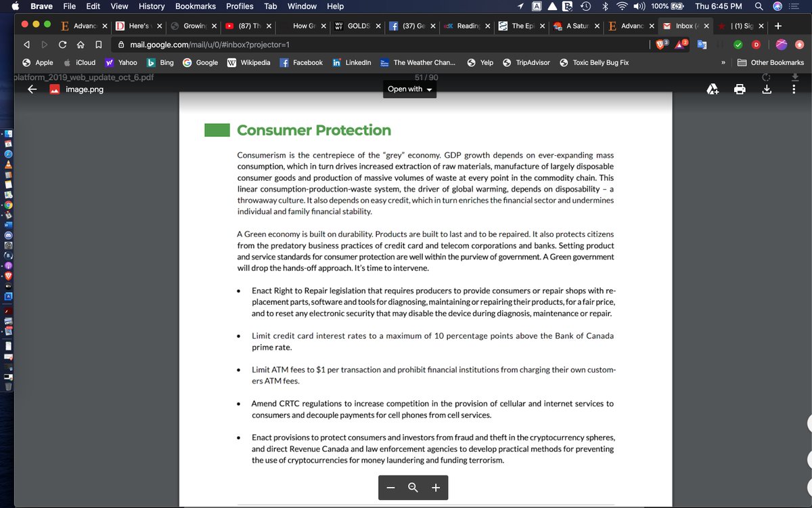Open the Notification Center icon
The width and height of the screenshot is (812, 508).
pyautogui.click(x=794, y=6)
